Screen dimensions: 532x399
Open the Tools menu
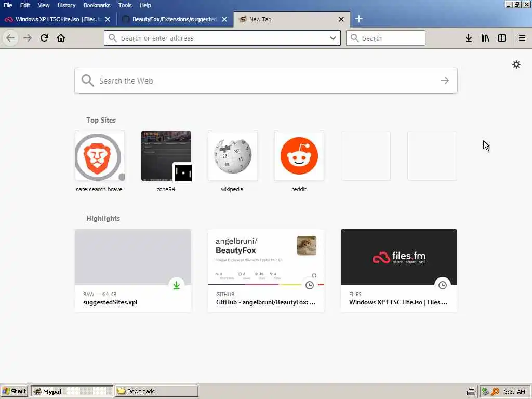click(125, 5)
